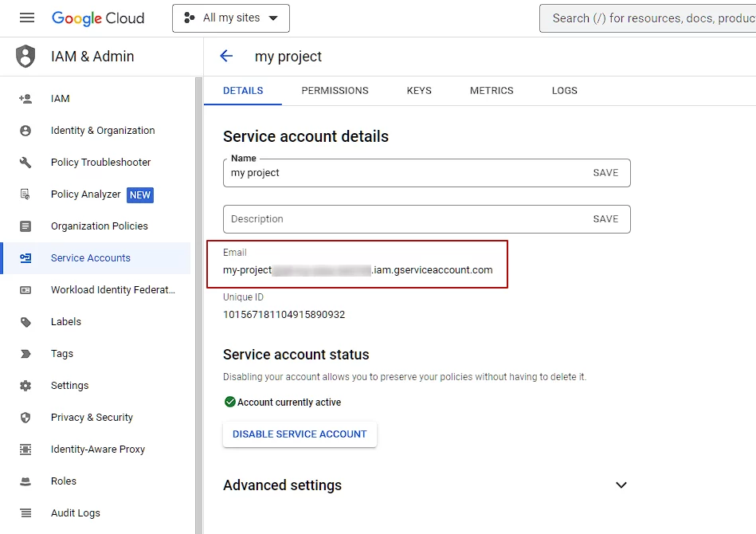
Task: Click the IAM & Admin header title
Action: (x=92, y=57)
